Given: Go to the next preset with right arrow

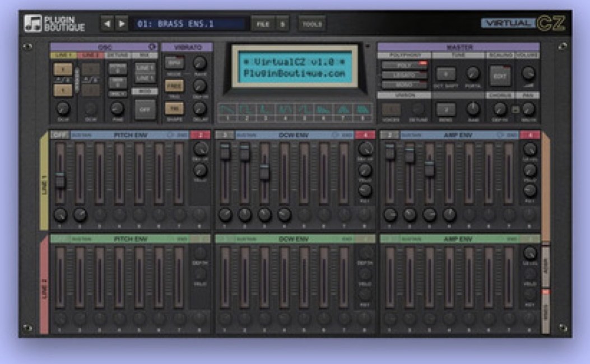Looking at the screenshot, I should (122, 24).
